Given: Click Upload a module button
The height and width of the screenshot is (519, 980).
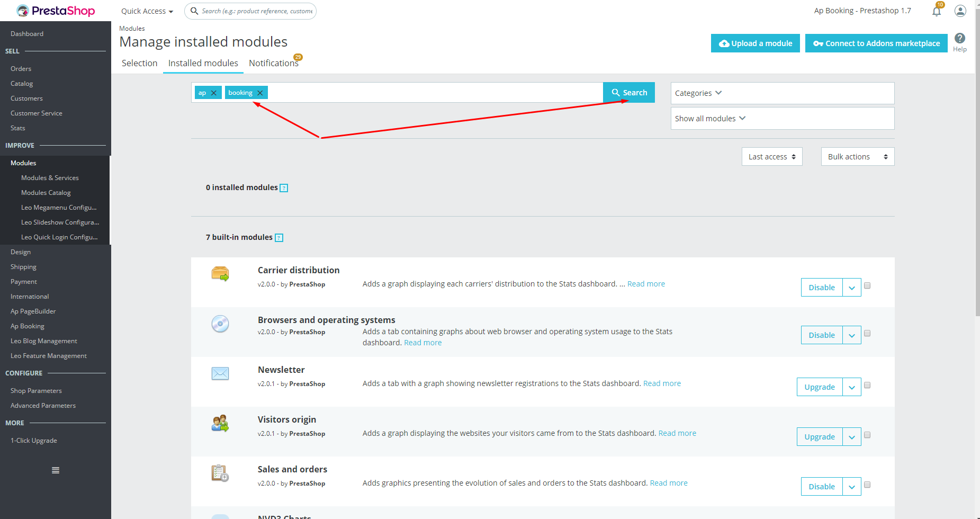Looking at the screenshot, I should point(756,43).
